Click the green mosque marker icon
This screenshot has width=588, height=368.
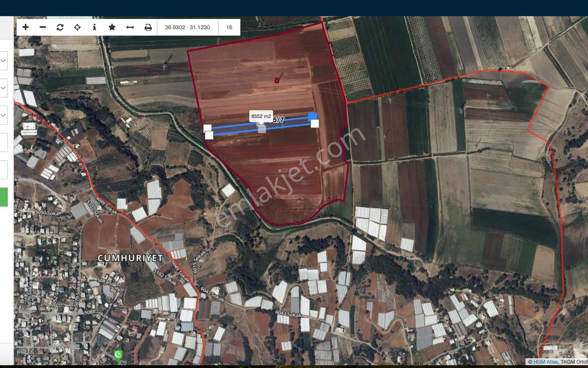point(118,356)
